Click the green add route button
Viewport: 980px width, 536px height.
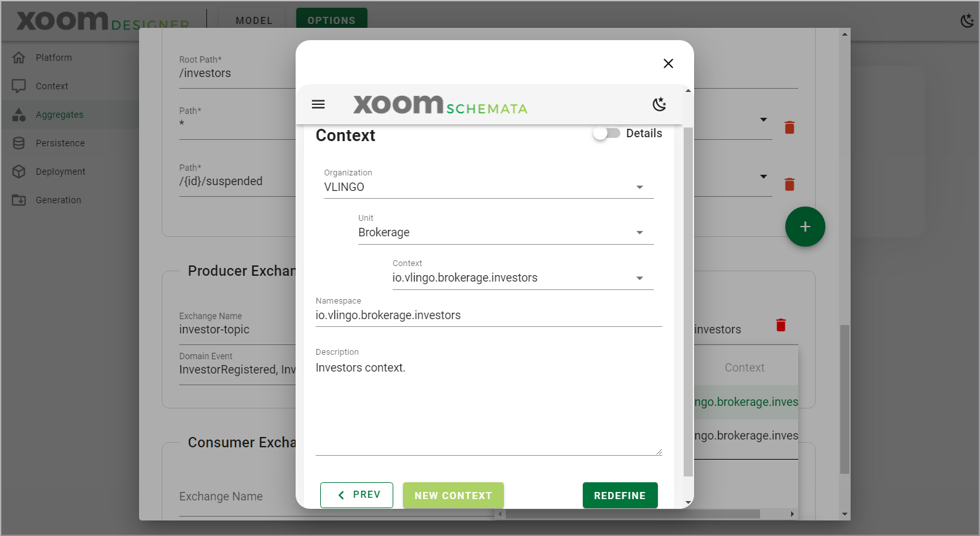pyautogui.click(x=805, y=227)
